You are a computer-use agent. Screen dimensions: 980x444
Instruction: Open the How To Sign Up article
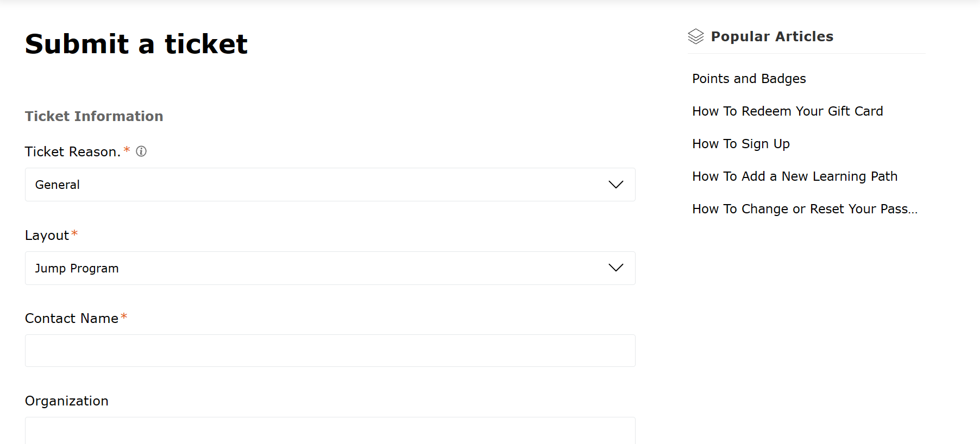741,144
